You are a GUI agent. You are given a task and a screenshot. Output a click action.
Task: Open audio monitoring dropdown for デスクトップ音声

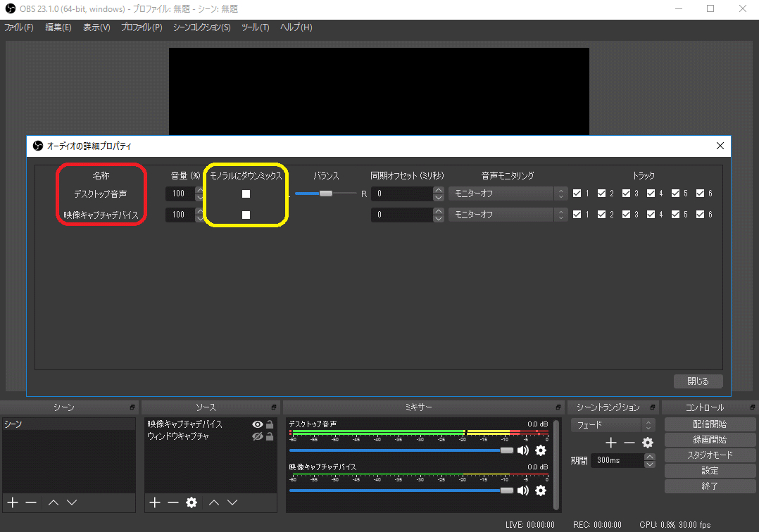pyautogui.click(x=507, y=194)
